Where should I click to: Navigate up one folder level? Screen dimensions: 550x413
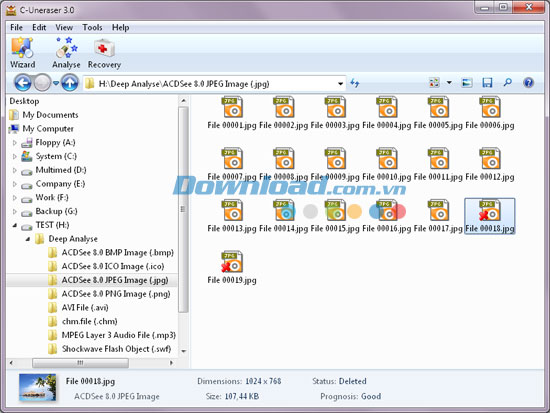coord(69,83)
